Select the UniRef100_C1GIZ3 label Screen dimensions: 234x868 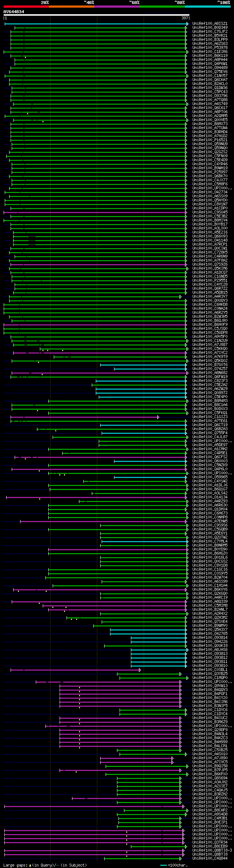pos(210,417)
